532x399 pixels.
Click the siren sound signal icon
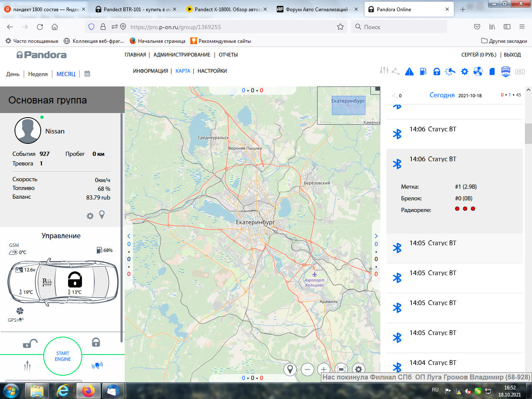click(97, 365)
